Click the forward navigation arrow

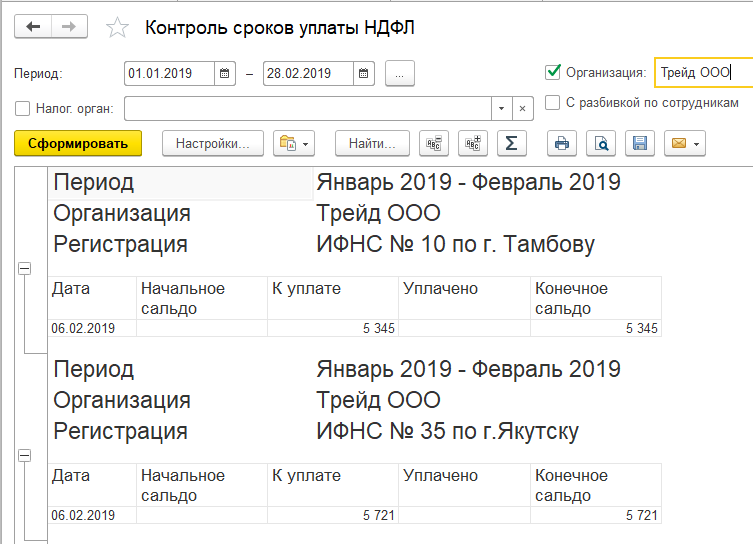[x=68, y=27]
